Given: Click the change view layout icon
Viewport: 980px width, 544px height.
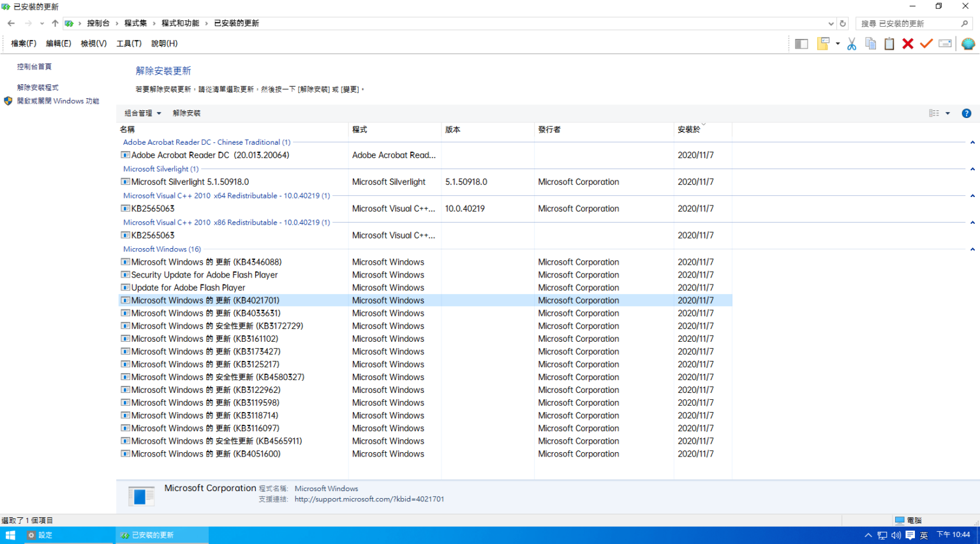Looking at the screenshot, I should click(x=934, y=113).
